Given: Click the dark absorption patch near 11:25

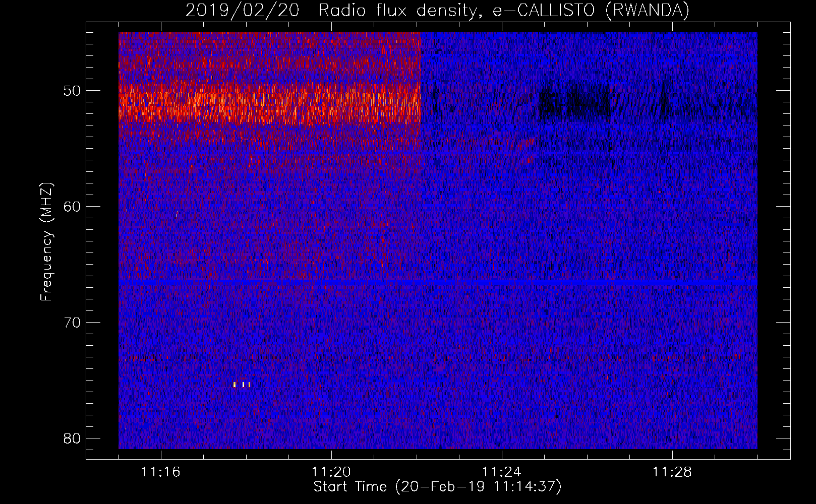Looking at the screenshot, I should pos(575,100).
